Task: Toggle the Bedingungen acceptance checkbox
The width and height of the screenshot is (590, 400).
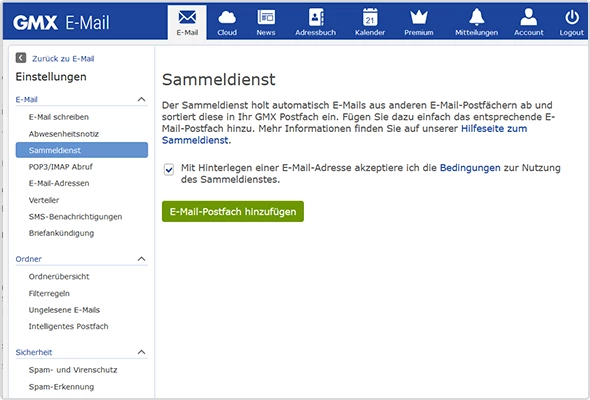Action: click(x=169, y=170)
